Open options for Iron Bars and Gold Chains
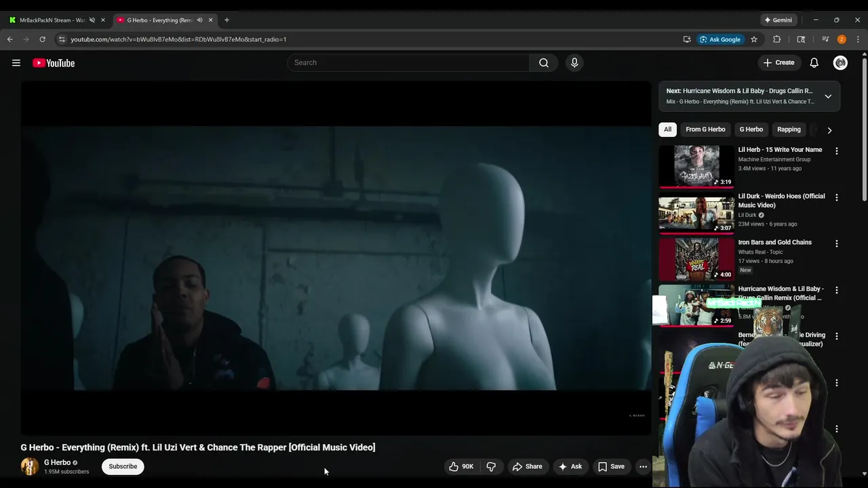The height and width of the screenshot is (488, 868). [836, 243]
